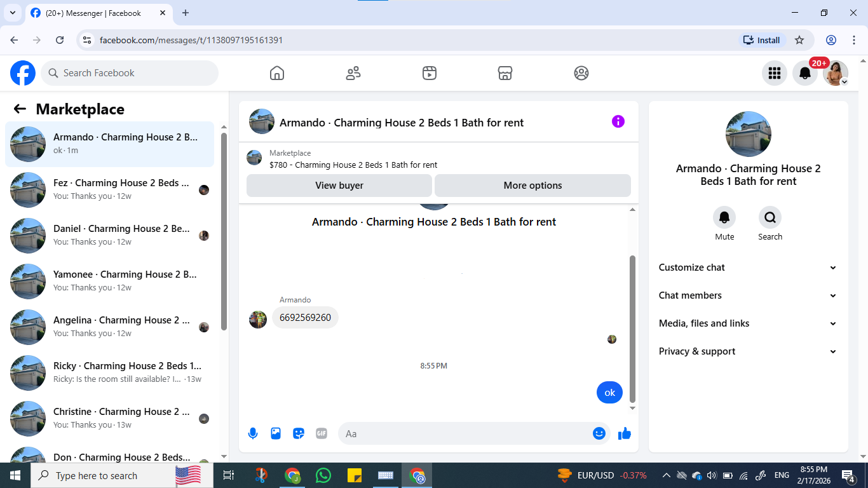Open Angelina conversation in the list
This screenshot has height=488, width=868.
110,327
